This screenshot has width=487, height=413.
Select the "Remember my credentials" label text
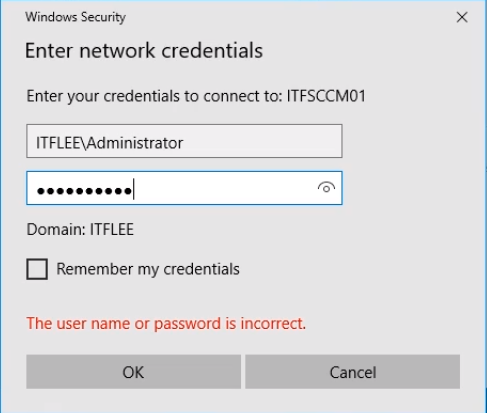tap(148, 269)
